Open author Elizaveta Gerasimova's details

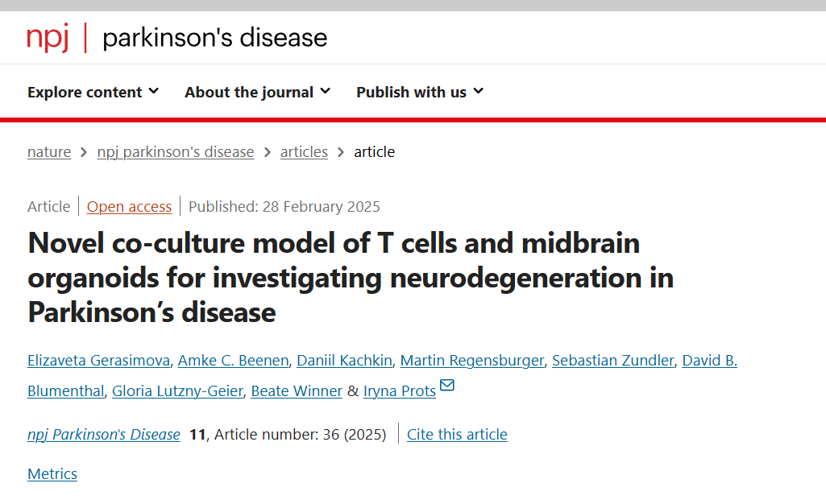coord(98,361)
